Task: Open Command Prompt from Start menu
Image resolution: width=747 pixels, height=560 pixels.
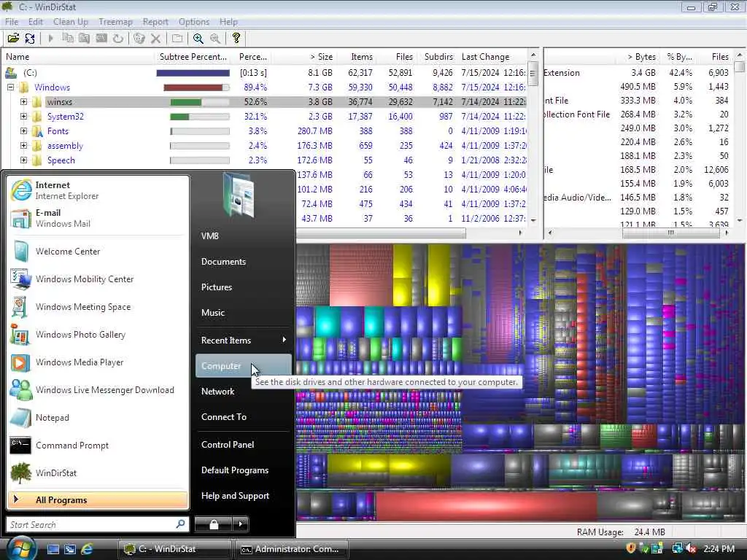Action: pyautogui.click(x=98, y=446)
